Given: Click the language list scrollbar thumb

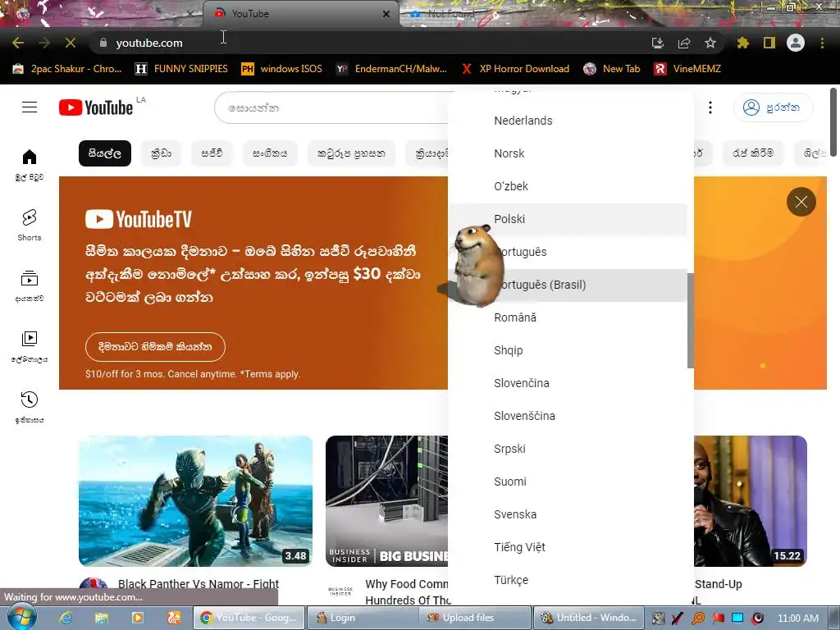Looking at the screenshot, I should pos(691,321).
